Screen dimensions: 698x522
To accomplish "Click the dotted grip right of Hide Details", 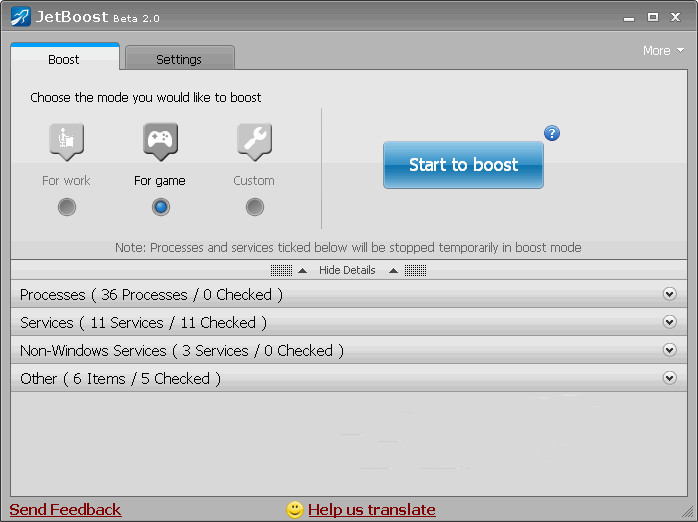I will pos(415,271).
